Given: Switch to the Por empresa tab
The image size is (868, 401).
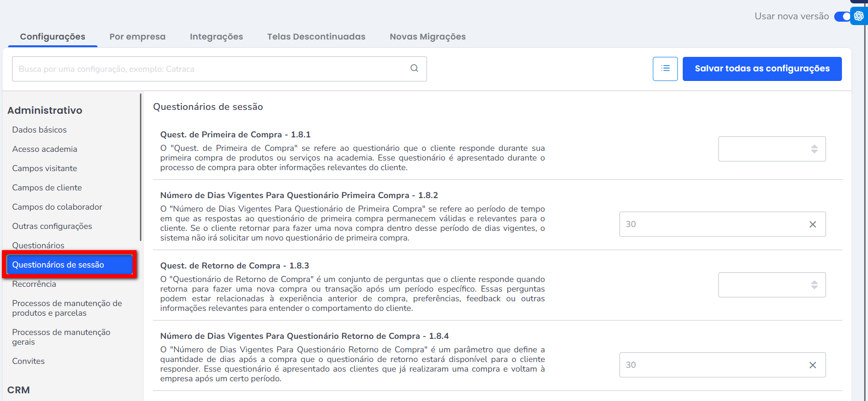Looking at the screenshot, I should tap(137, 37).
